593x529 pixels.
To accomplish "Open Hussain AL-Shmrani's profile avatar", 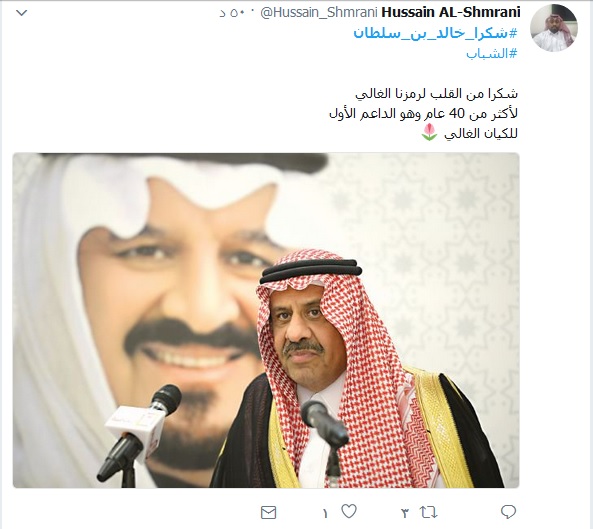I will coord(553,28).
